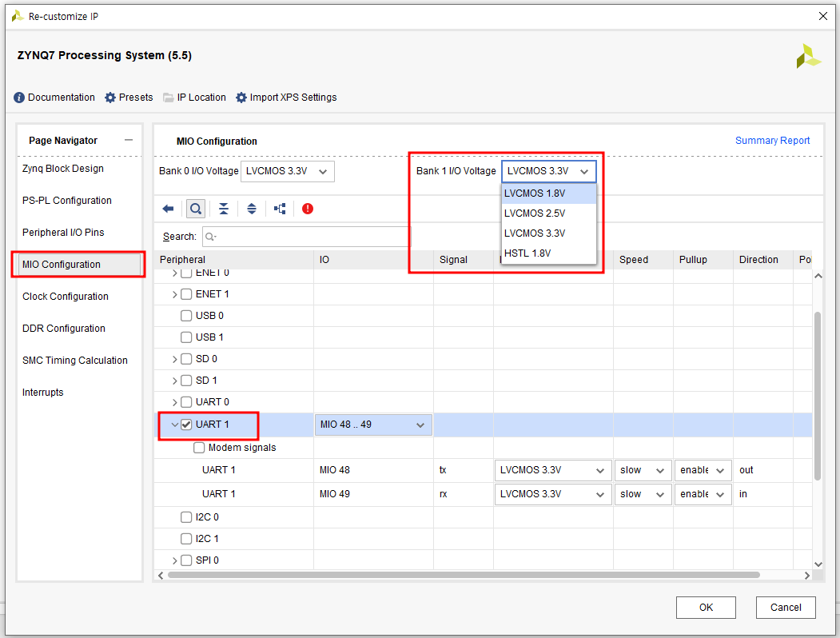Enable the SPI 0 checkbox
The height and width of the screenshot is (638, 840).
(186, 560)
